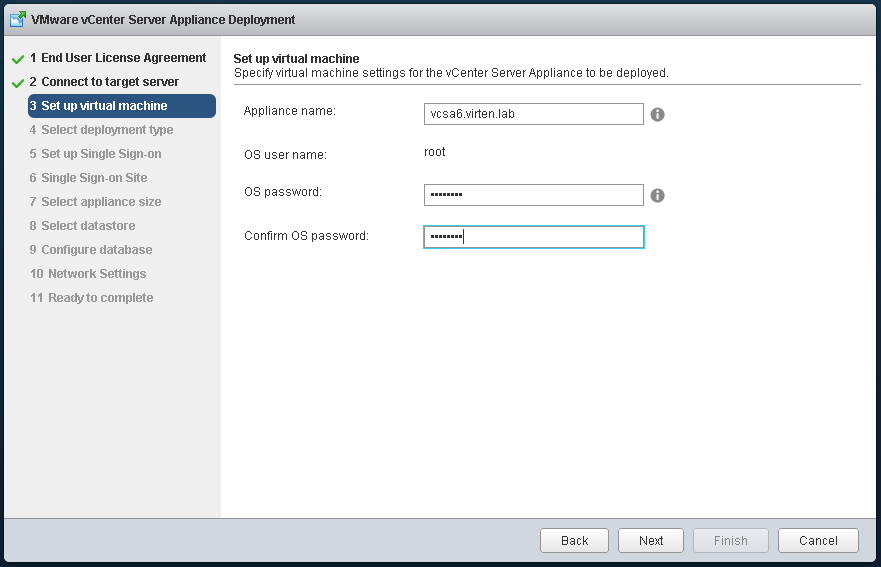Open step 1 End User License Agreement

[118, 58]
